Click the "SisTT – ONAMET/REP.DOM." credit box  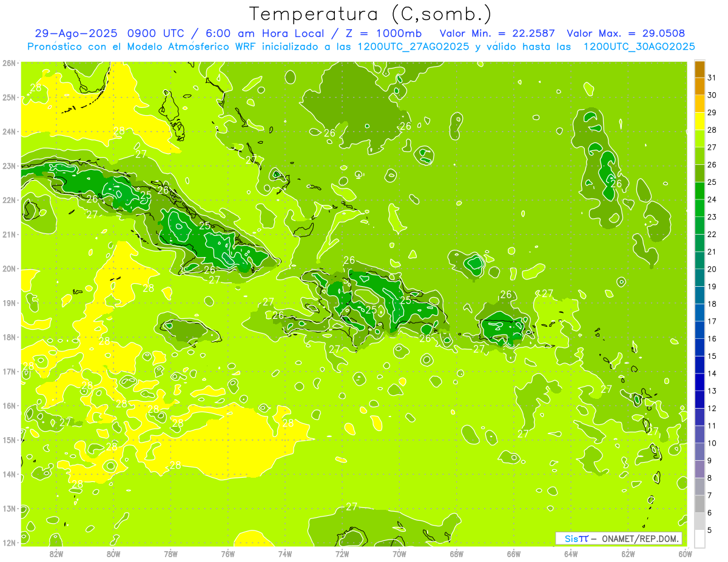pos(619,538)
